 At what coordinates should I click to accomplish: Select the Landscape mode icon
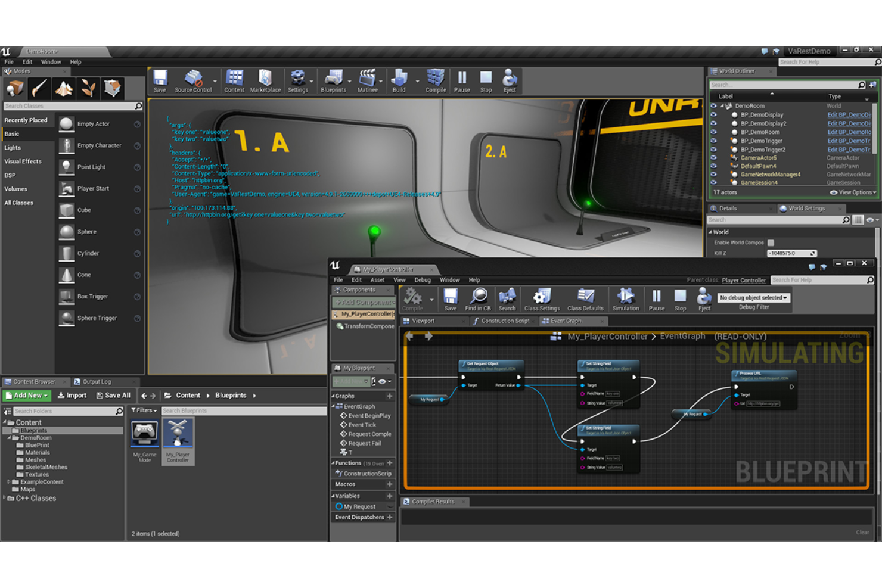coord(64,88)
